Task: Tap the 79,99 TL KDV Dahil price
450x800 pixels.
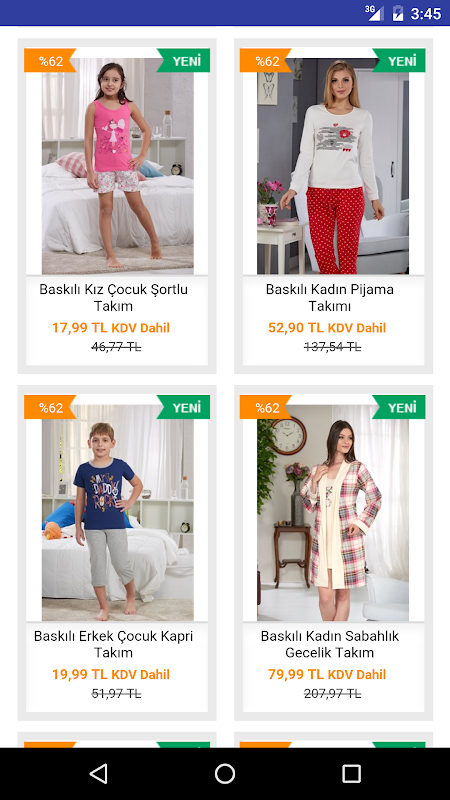Action: (x=327, y=674)
